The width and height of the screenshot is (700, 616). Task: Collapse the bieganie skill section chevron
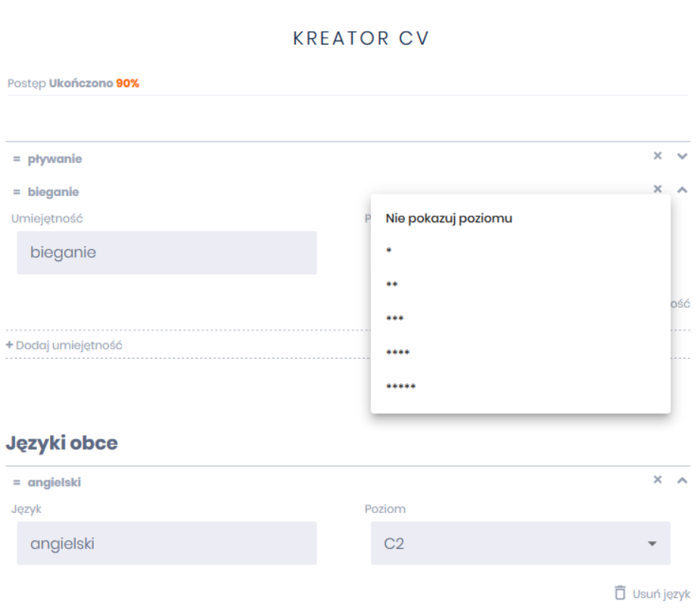[x=682, y=190]
